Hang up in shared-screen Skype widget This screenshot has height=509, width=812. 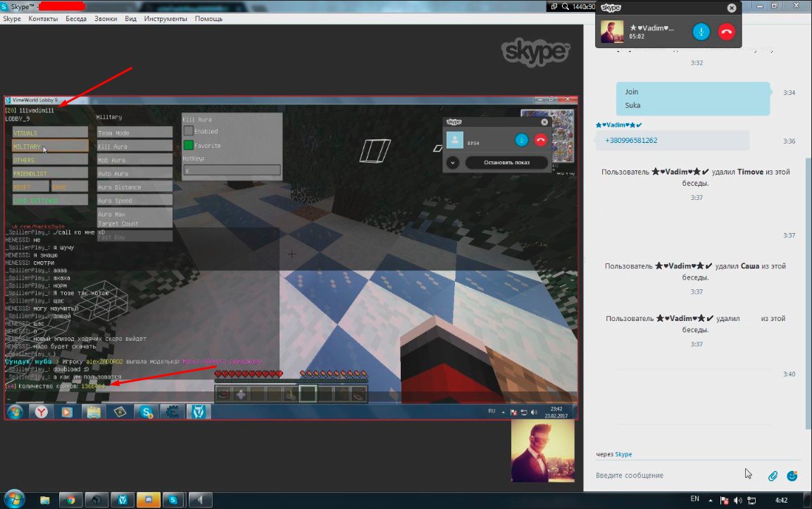[541, 140]
